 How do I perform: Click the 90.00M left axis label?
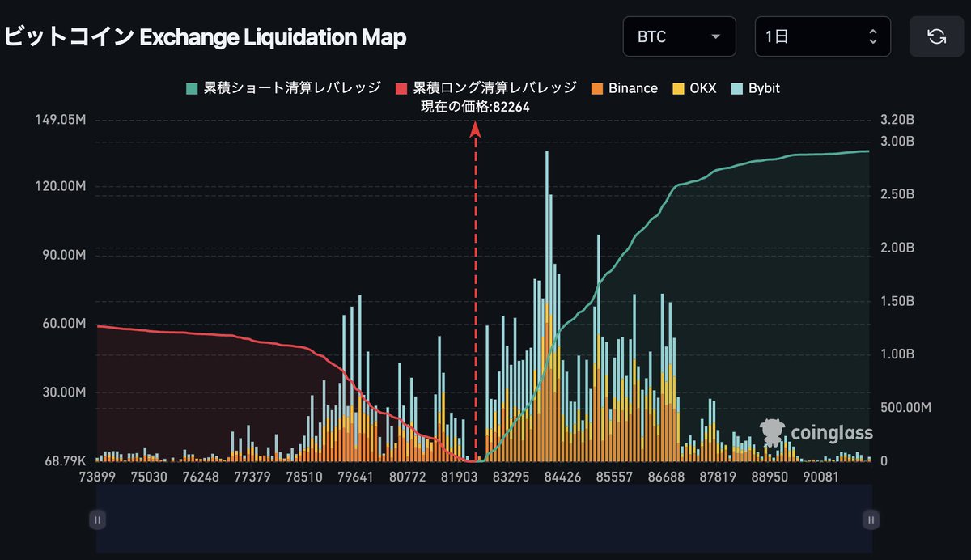click(x=64, y=255)
